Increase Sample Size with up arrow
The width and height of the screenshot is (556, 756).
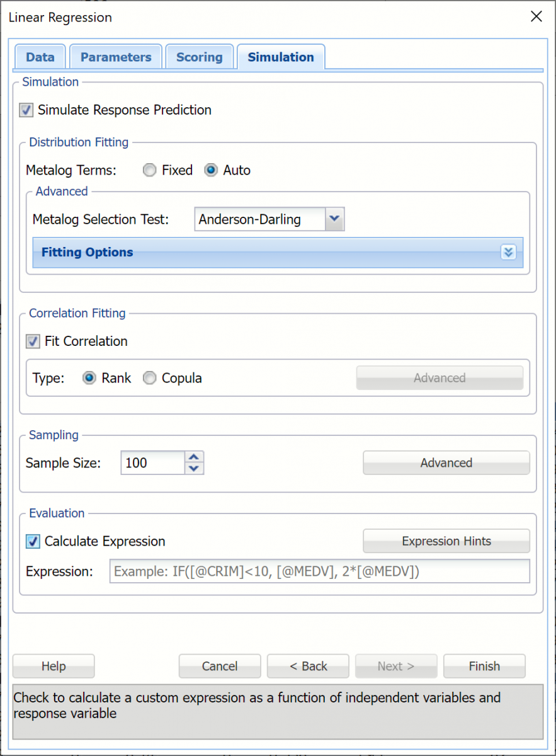click(195, 457)
